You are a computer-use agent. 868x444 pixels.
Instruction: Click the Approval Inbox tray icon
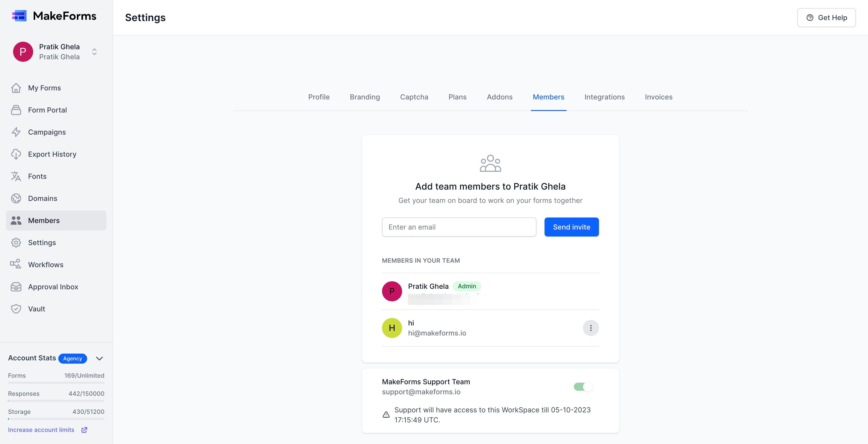pos(16,287)
